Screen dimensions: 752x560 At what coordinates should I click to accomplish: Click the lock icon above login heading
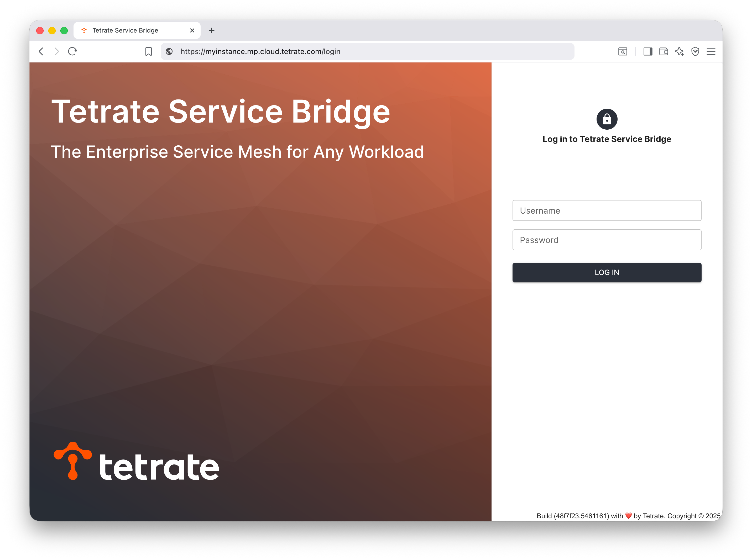pos(607,119)
